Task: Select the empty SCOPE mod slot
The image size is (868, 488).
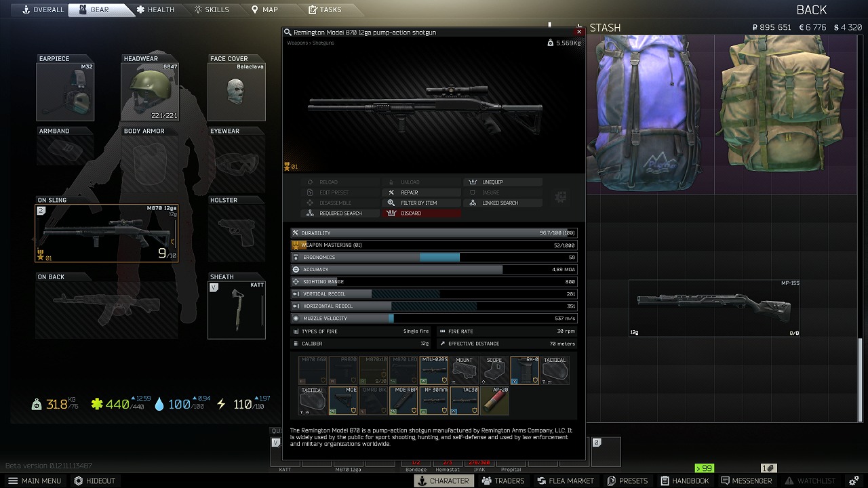Action: (x=494, y=370)
